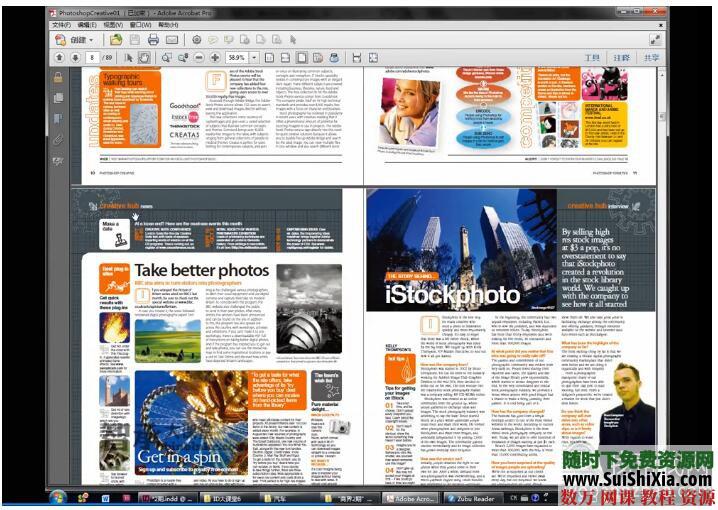718x510 pixels.
Task: Click the page number input field
Action: click(x=93, y=58)
